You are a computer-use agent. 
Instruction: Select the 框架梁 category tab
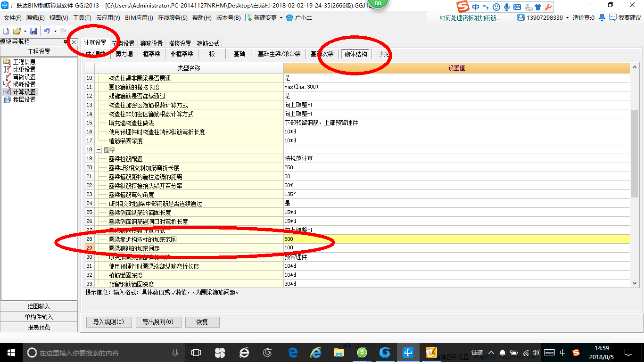[152, 54]
